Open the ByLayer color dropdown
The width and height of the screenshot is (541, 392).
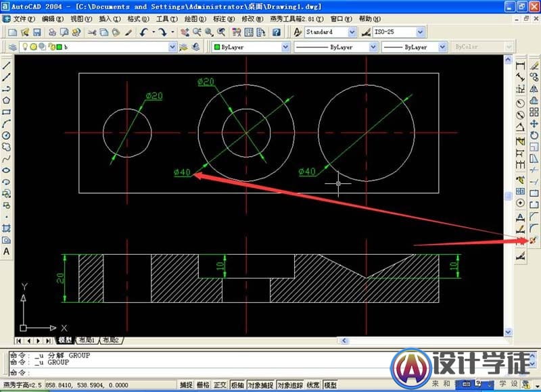[x=285, y=47]
